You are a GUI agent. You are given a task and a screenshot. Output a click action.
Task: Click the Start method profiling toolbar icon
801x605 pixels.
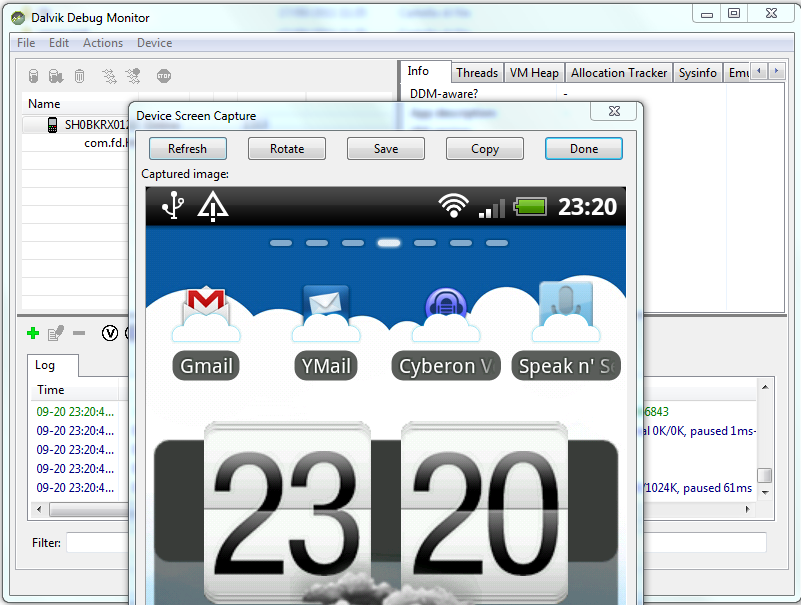click(x=133, y=76)
